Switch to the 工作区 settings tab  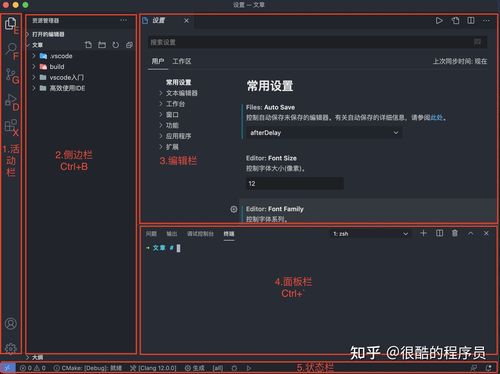click(182, 61)
